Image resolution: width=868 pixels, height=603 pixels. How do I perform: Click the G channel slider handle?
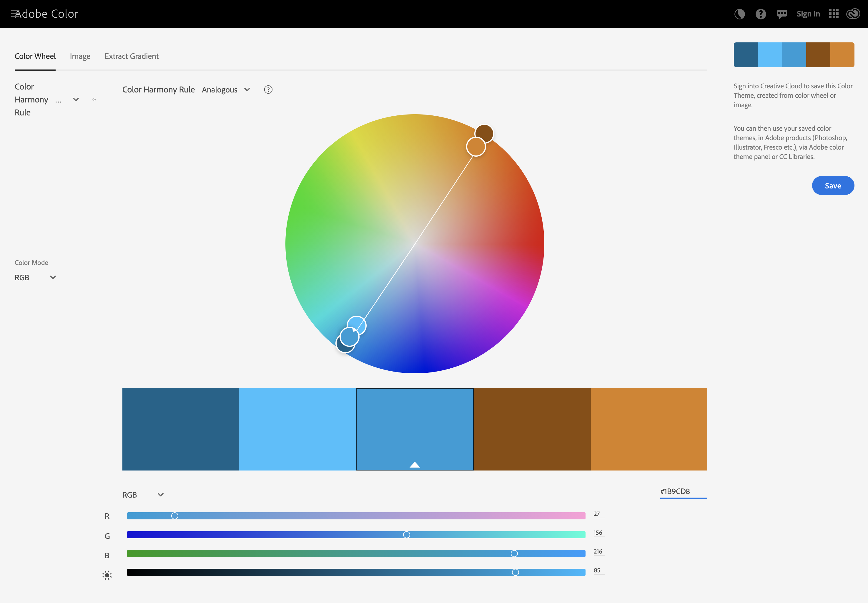[406, 535]
